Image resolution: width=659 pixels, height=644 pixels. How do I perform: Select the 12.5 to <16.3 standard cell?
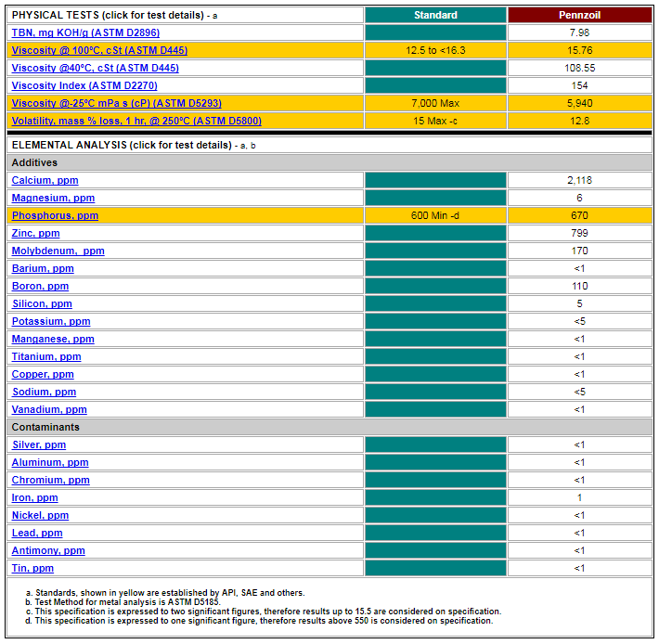point(435,50)
